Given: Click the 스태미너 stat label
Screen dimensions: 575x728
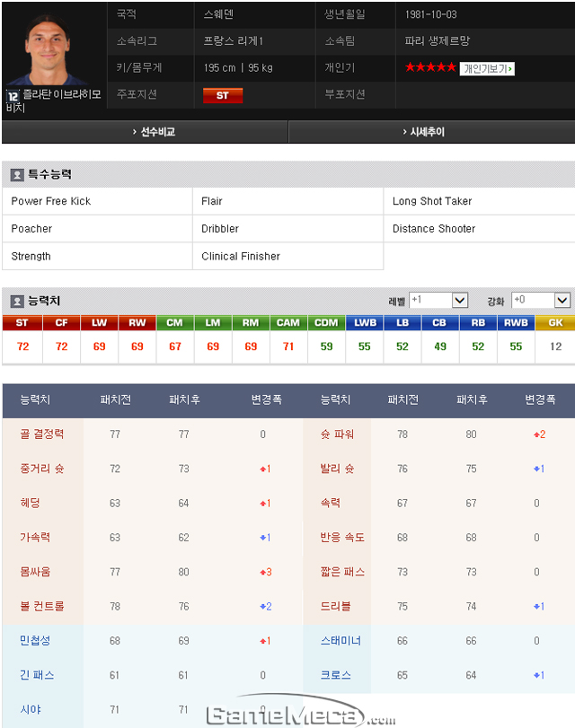Looking at the screenshot, I should pos(341,641).
